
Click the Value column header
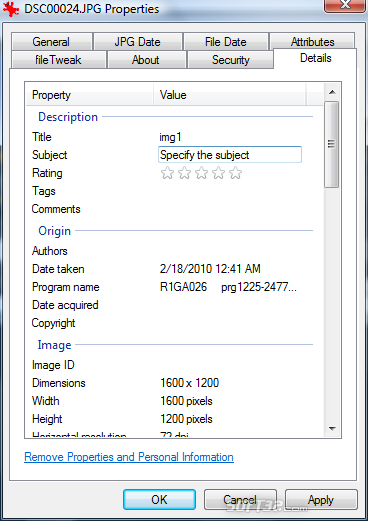(230, 95)
